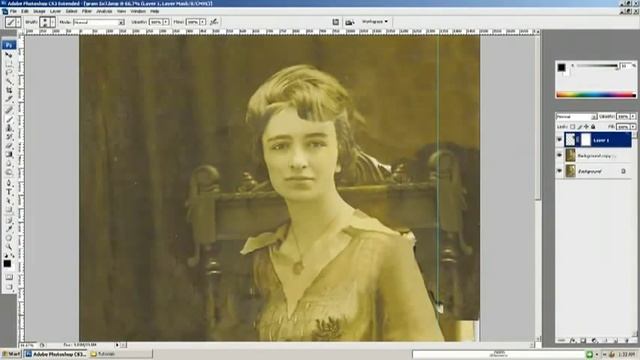The image size is (640, 360).
Task: Open the View menu
Action: click(121, 11)
